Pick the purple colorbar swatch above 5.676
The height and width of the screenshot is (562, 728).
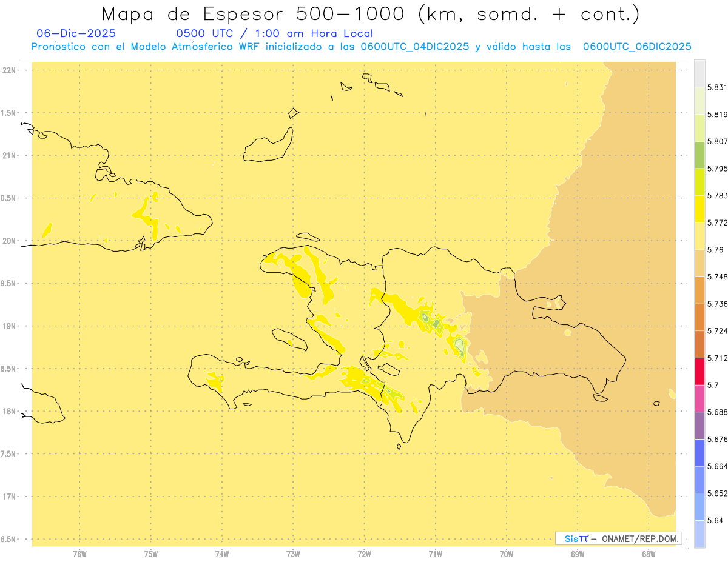click(x=699, y=426)
